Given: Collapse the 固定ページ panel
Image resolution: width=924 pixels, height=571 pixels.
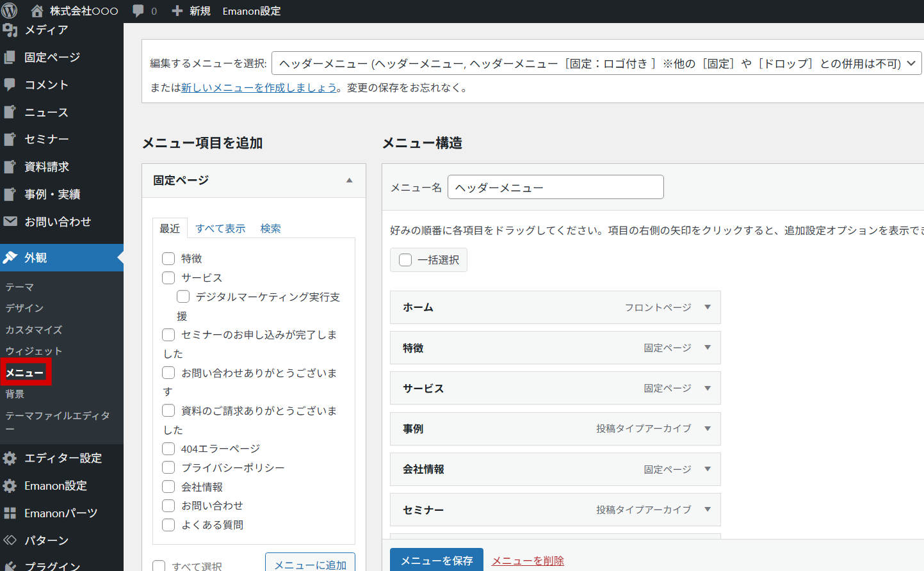Looking at the screenshot, I should click(349, 181).
